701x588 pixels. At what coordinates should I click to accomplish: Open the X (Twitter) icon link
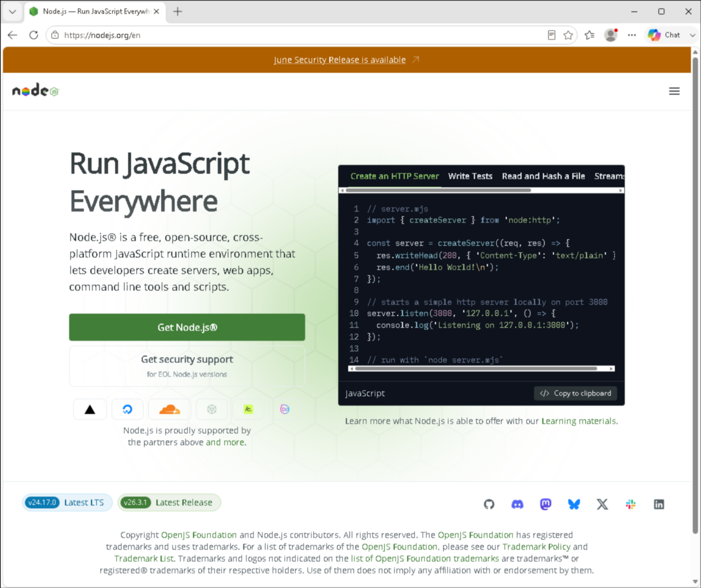point(602,504)
